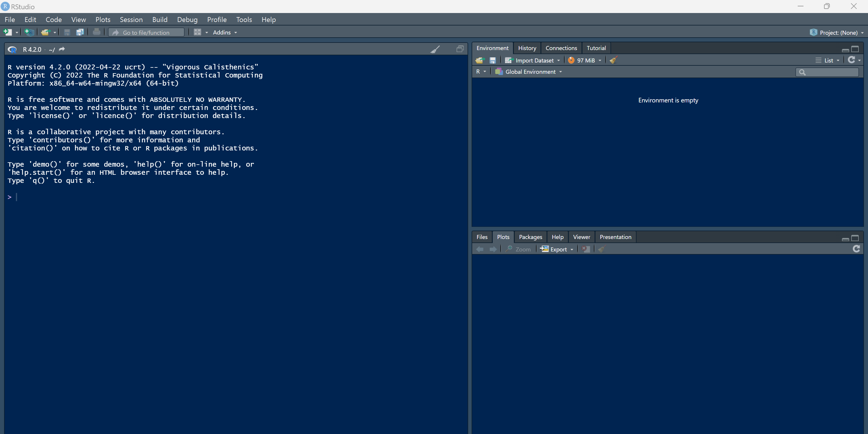Open the Session menu
868x434 pixels.
[131, 20]
